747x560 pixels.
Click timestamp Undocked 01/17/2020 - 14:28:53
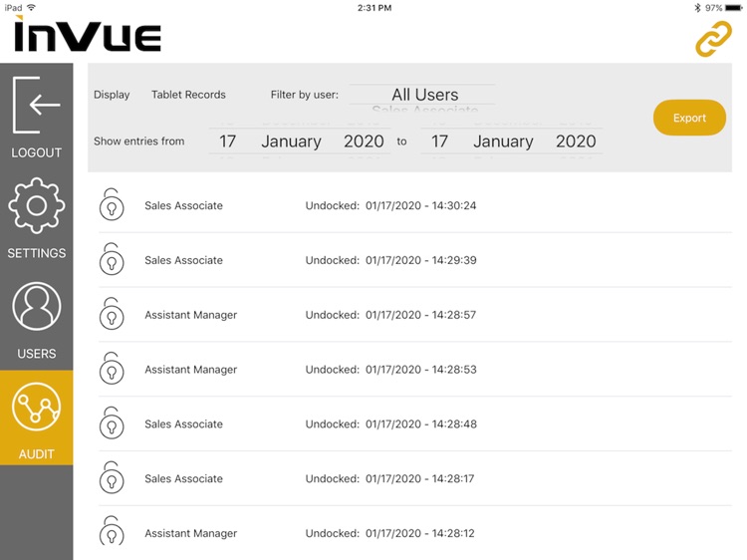coord(390,370)
